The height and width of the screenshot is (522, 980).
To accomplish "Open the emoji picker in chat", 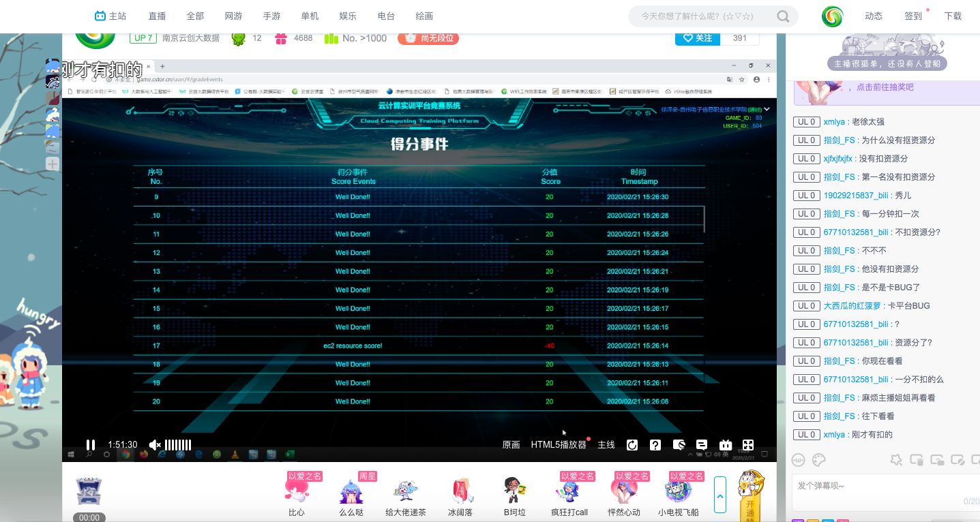I will 798,460.
